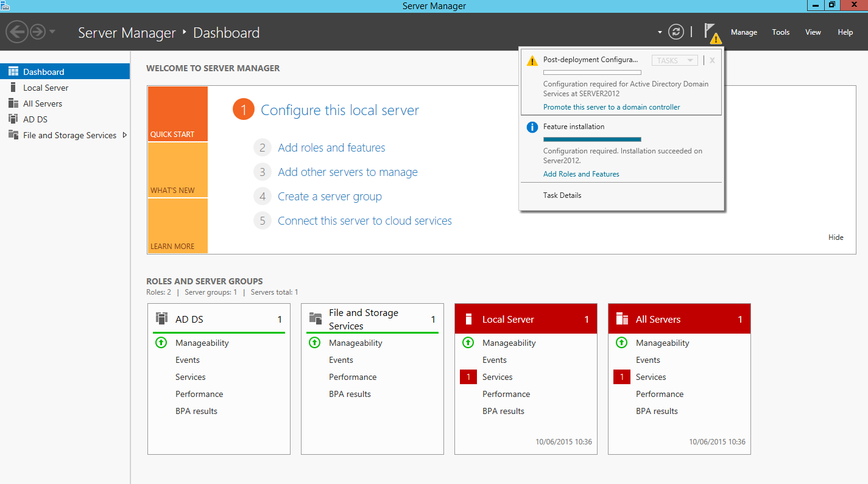The width and height of the screenshot is (868, 484).
Task: Click File and Storage Manageability green icon
Action: 314,343
